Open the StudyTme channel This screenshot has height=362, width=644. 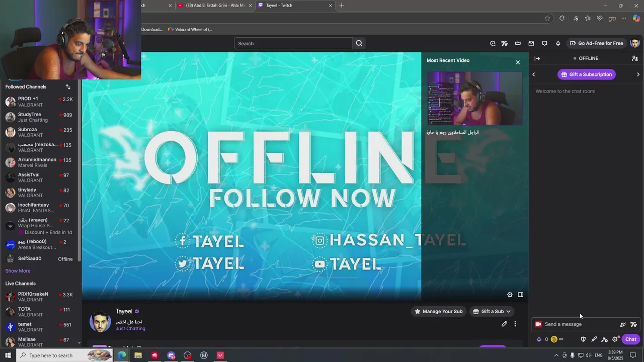pos(39,117)
